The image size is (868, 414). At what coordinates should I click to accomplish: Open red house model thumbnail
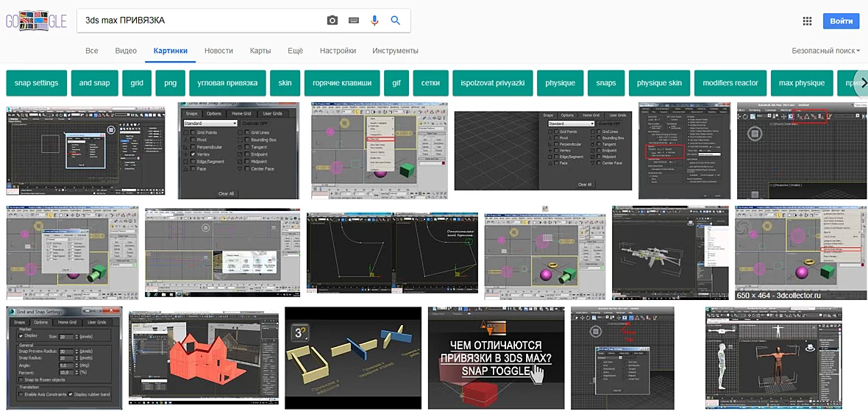(204, 358)
